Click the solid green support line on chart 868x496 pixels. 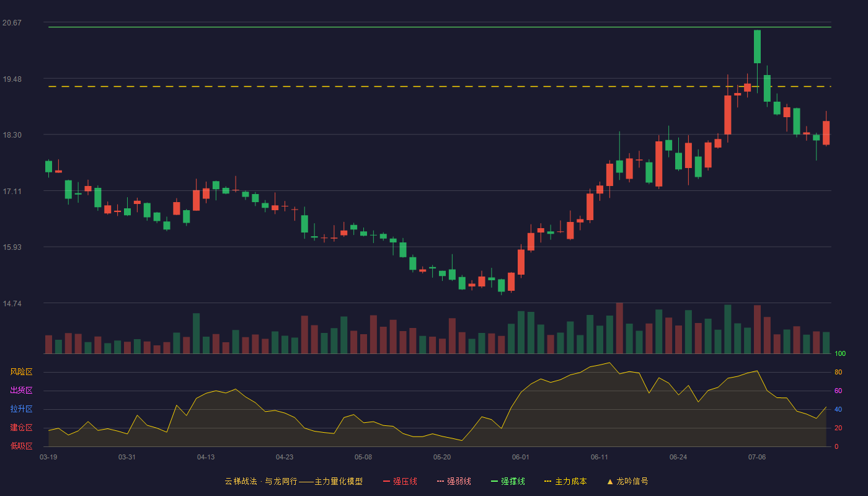(x=440, y=27)
